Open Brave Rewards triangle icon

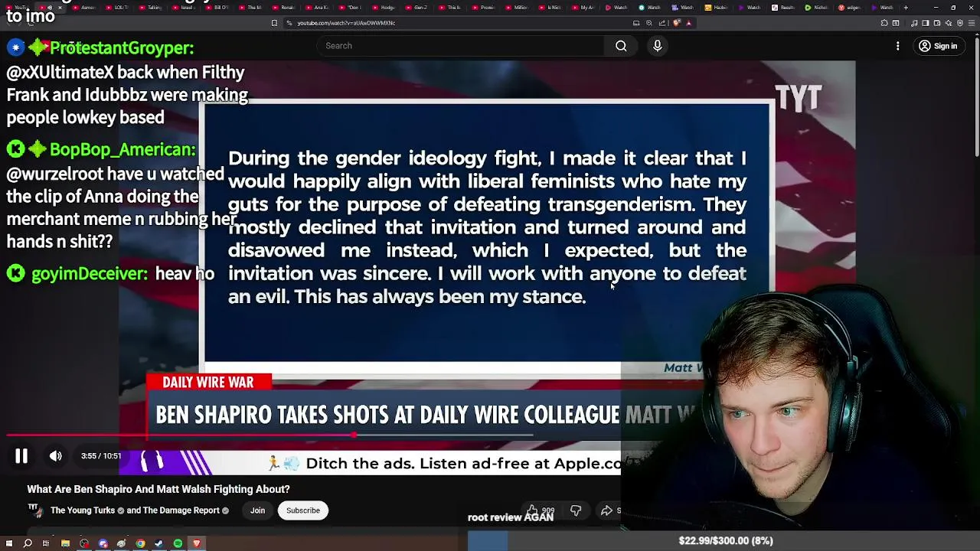coord(688,23)
